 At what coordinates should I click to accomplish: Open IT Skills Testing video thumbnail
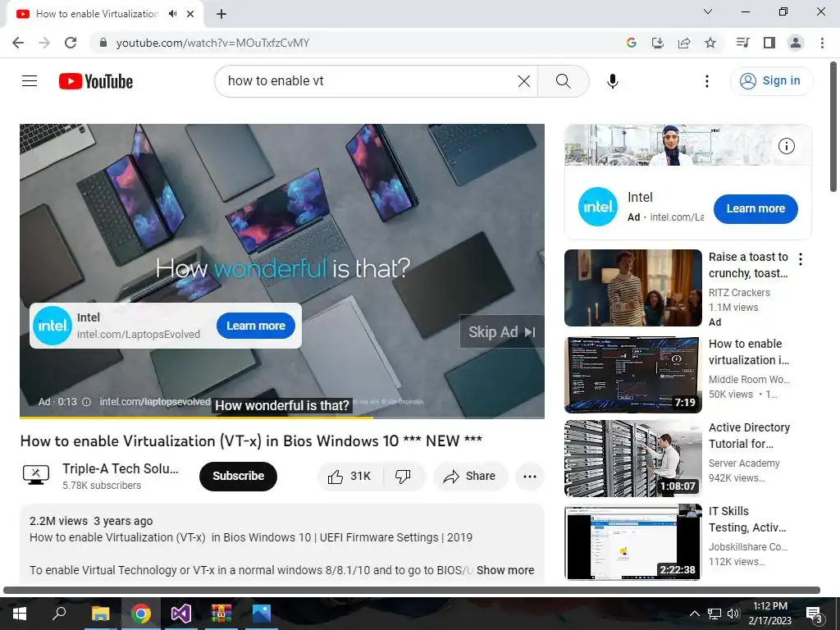(x=632, y=542)
